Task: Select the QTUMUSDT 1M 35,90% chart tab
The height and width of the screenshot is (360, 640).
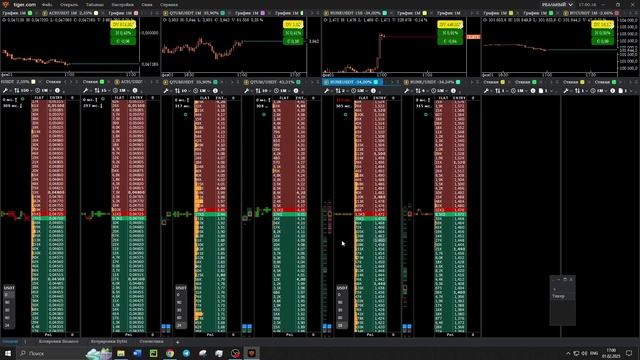Action: point(194,13)
